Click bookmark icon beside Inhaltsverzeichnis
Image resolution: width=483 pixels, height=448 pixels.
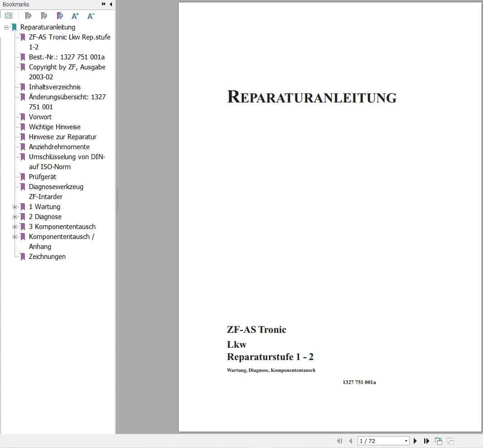tap(23, 87)
